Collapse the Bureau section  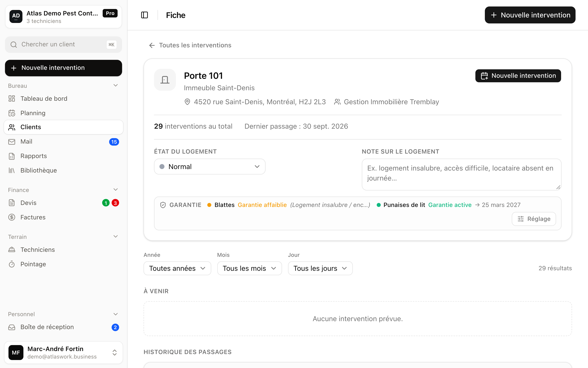pos(116,85)
